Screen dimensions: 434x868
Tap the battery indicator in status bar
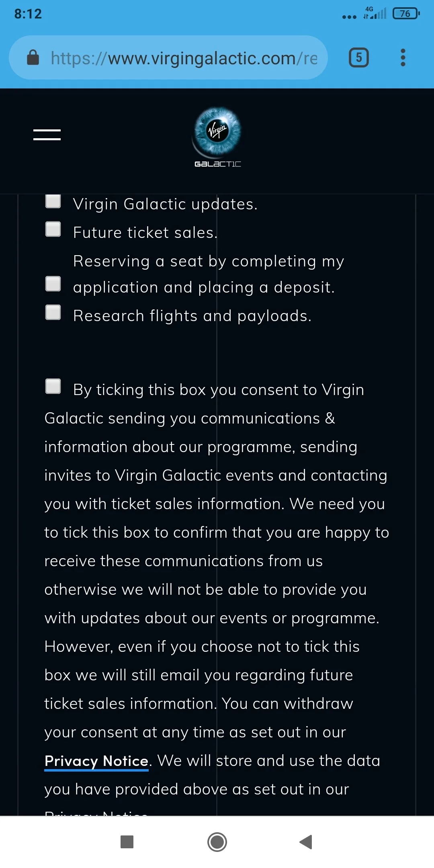point(406,14)
